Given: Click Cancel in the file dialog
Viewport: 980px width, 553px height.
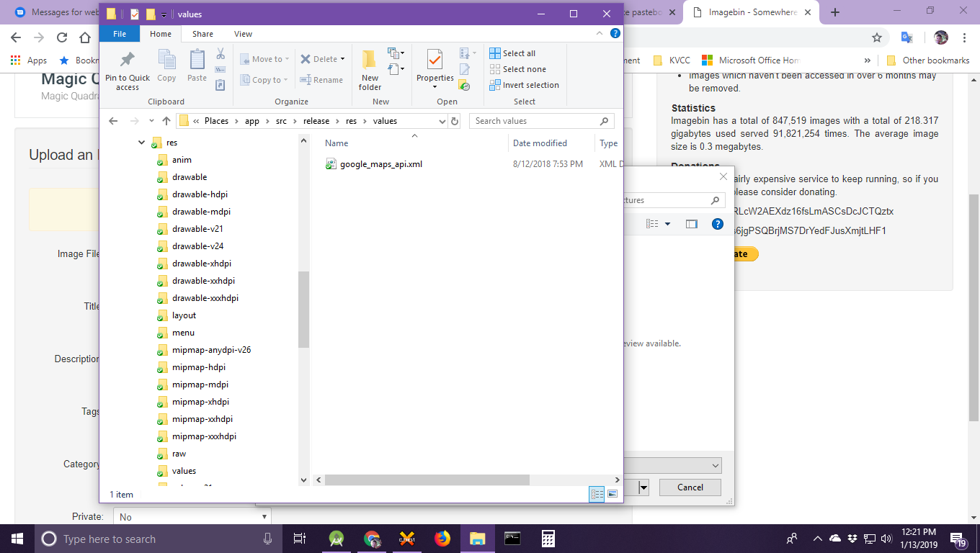Looking at the screenshot, I should click(x=690, y=487).
